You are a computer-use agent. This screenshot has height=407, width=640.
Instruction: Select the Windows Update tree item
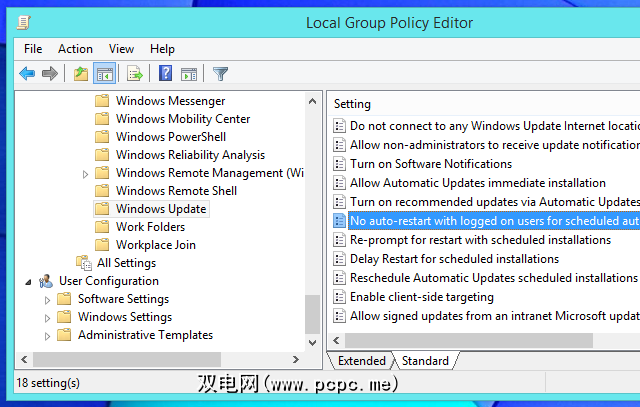(x=161, y=209)
